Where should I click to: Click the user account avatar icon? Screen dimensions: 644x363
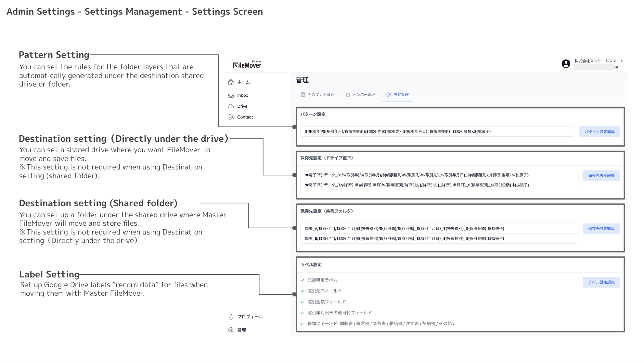[566, 64]
